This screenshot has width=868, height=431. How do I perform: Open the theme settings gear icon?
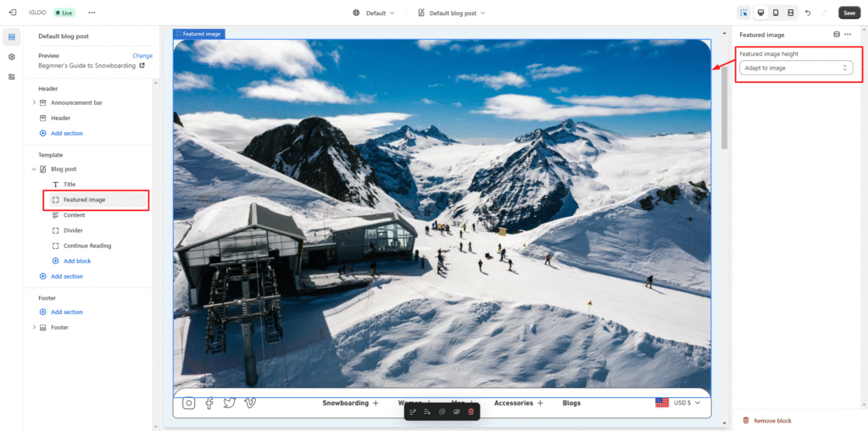pyautogui.click(x=12, y=57)
